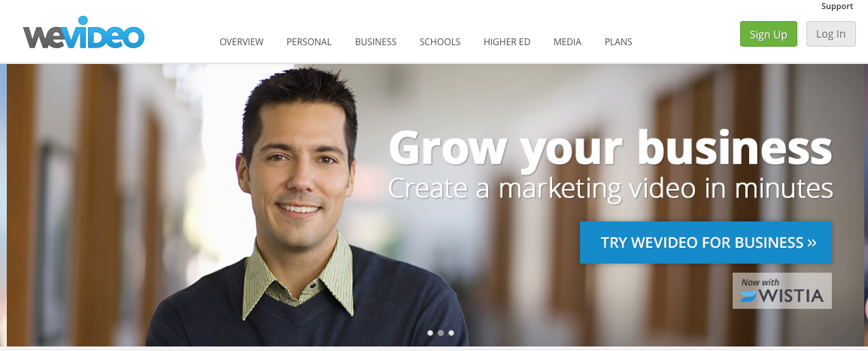
Task: Open the Overview menu item
Action: [x=241, y=41]
